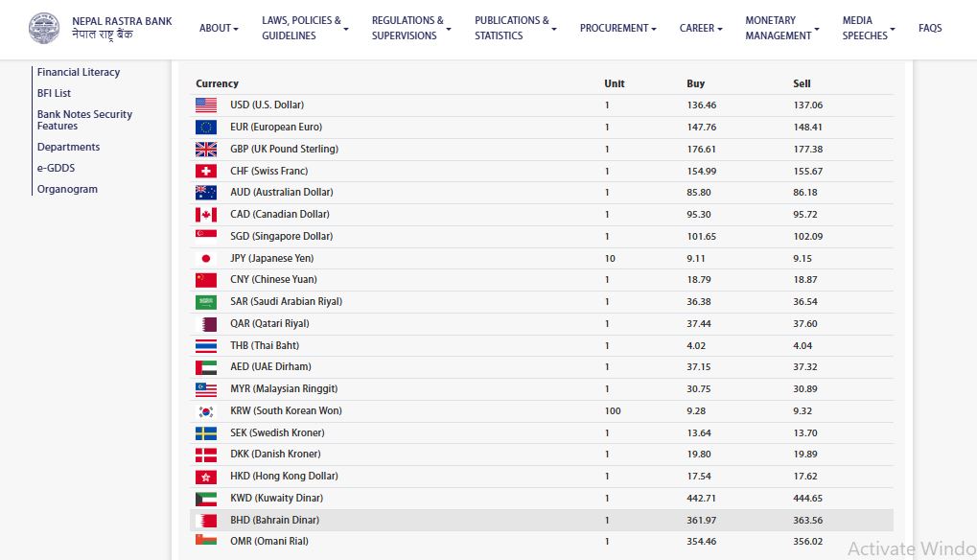Click the European Euro flag icon

(206, 128)
